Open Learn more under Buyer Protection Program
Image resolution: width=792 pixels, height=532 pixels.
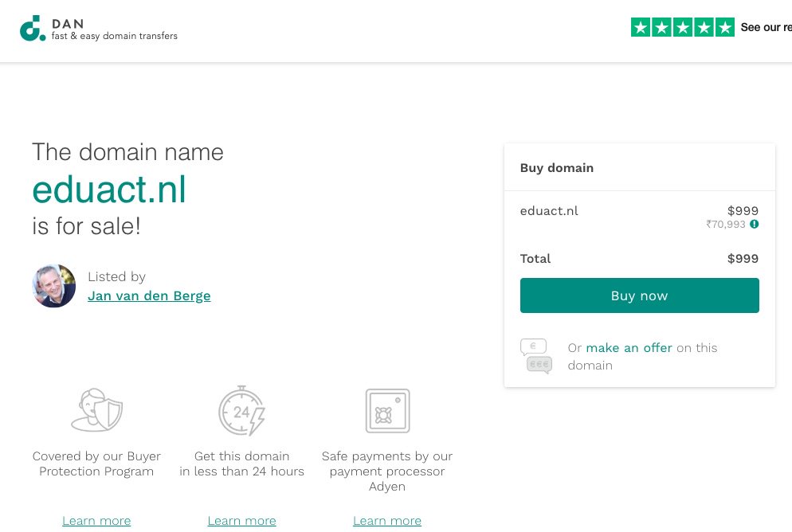96,520
